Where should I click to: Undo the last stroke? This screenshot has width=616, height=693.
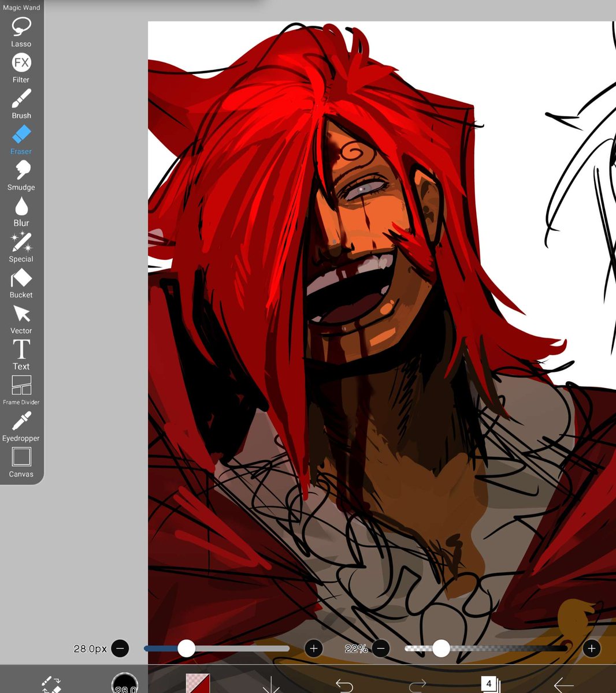click(344, 685)
